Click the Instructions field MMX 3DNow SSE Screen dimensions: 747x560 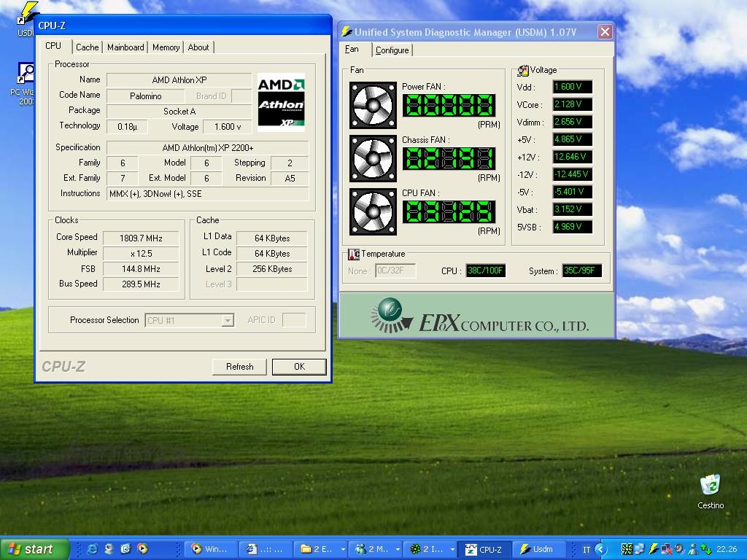click(x=208, y=194)
